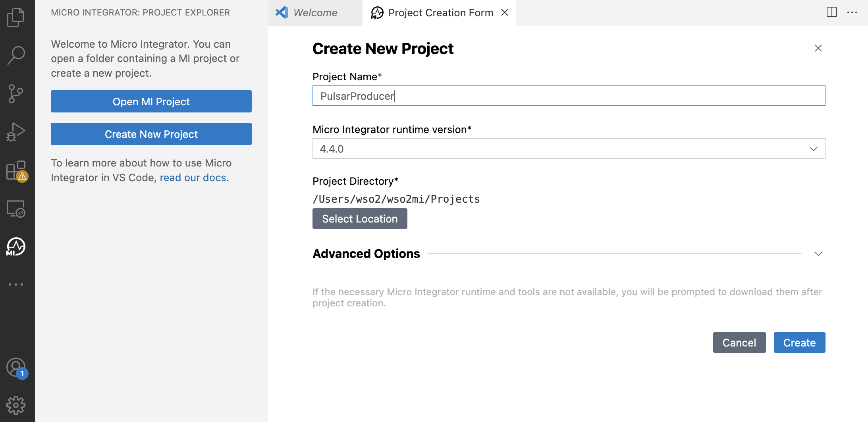Image resolution: width=868 pixels, height=422 pixels.
Task: Switch to the Welcome tab
Action: [315, 13]
